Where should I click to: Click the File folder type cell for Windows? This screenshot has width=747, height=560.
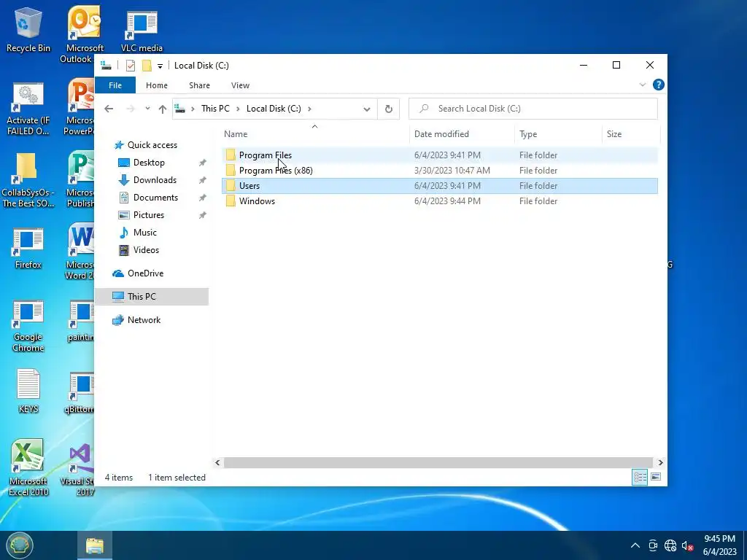click(x=538, y=201)
